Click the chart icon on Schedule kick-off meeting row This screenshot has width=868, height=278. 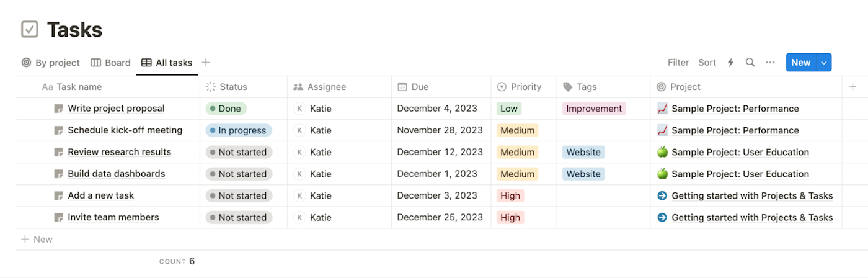662,130
